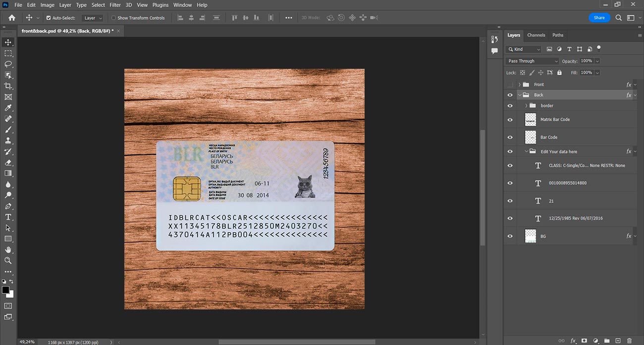Enable Show Transform Controls checkbox
This screenshot has width=644, height=345.
(113, 18)
